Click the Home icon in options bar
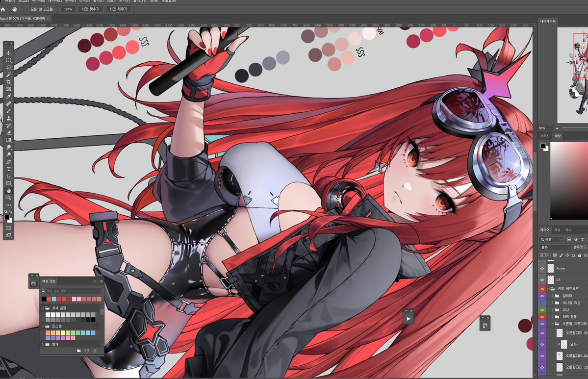The image size is (588, 379). [x=3, y=9]
